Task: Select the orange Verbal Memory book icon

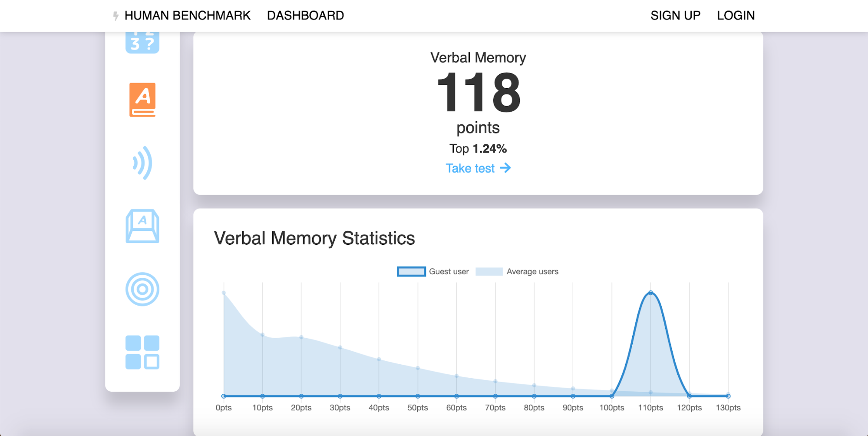Action: tap(142, 100)
